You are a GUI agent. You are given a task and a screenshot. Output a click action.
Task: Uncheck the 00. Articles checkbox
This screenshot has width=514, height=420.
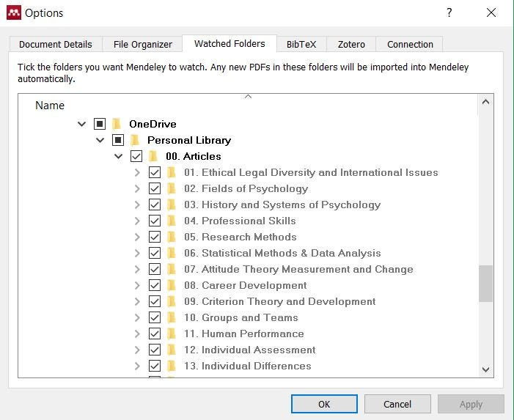pyautogui.click(x=136, y=156)
